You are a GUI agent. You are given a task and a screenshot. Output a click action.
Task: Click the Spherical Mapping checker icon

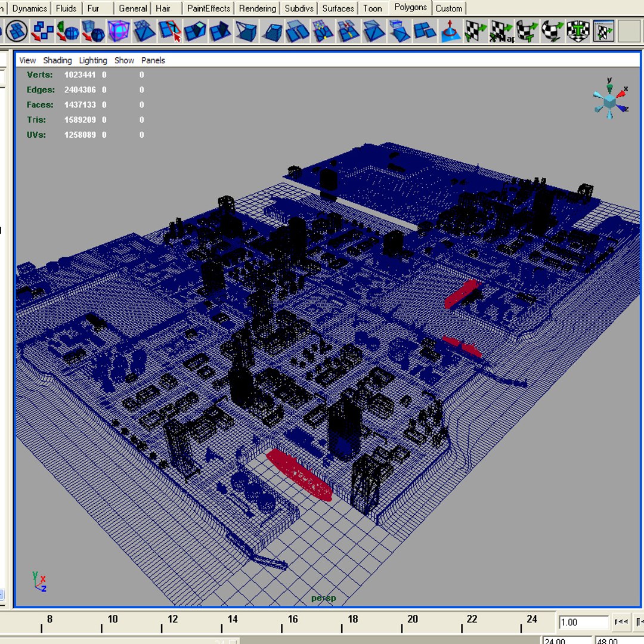click(552, 31)
